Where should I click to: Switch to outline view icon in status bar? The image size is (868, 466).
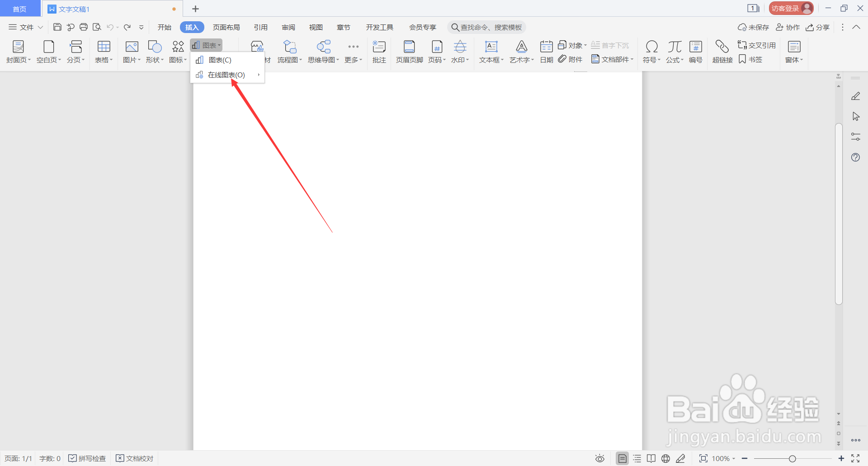pos(637,458)
